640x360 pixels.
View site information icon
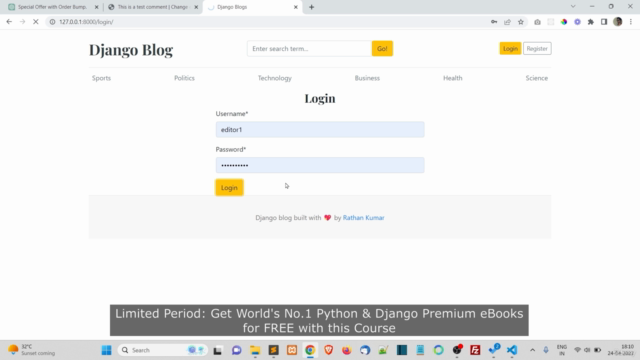[x=52, y=22]
